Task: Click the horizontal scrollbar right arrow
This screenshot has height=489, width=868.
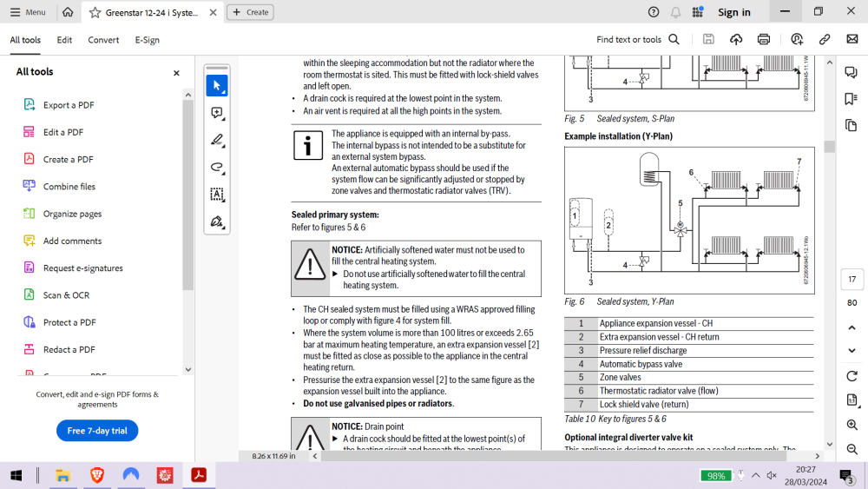Action: click(817, 456)
